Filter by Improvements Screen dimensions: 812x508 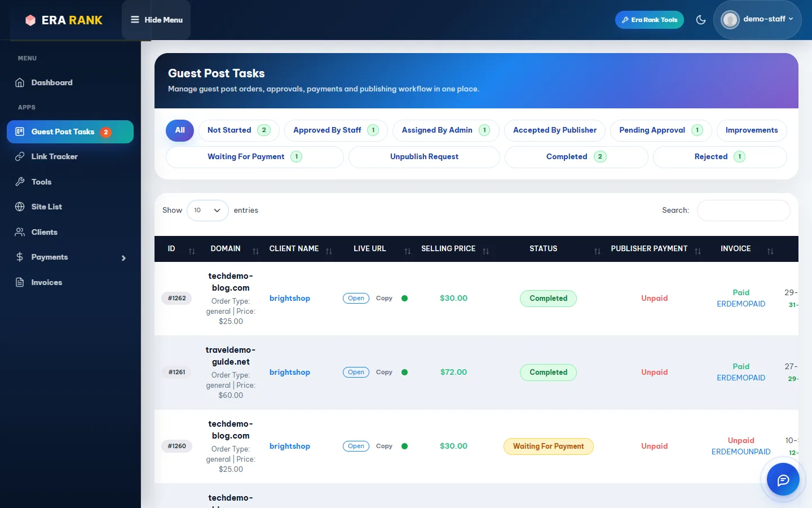pyautogui.click(x=752, y=130)
